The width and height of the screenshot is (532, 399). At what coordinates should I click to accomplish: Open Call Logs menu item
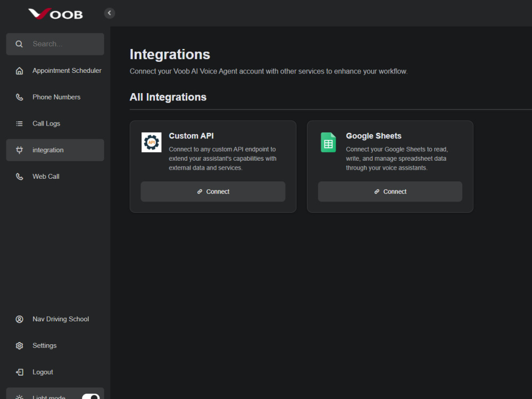tap(55, 123)
